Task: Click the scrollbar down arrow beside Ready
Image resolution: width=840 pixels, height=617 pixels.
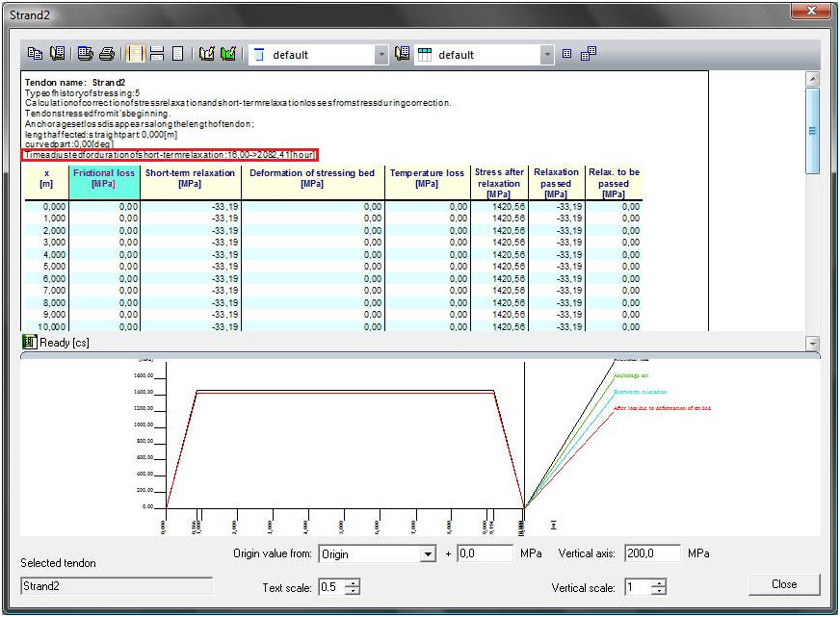Action: pyautogui.click(x=813, y=343)
